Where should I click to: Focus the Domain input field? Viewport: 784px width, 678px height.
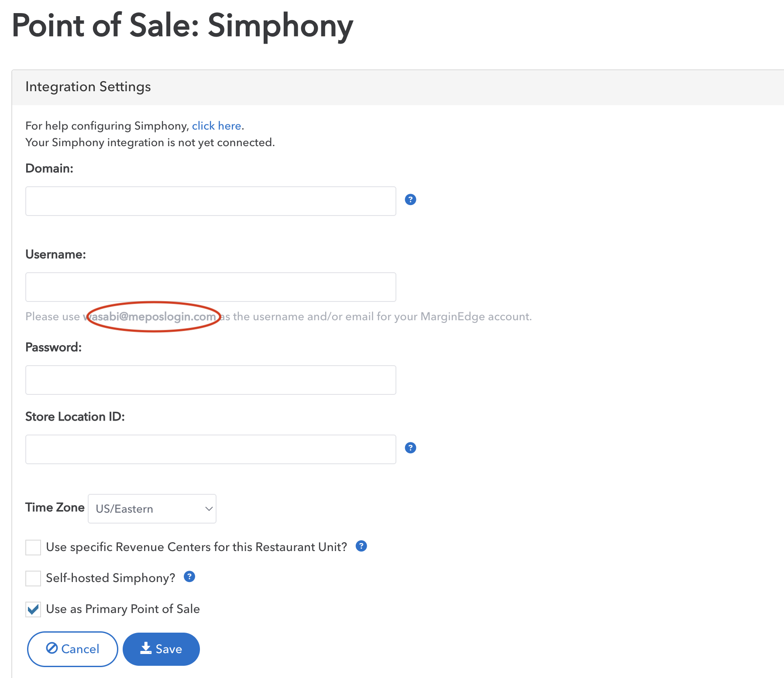click(x=210, y=201)
